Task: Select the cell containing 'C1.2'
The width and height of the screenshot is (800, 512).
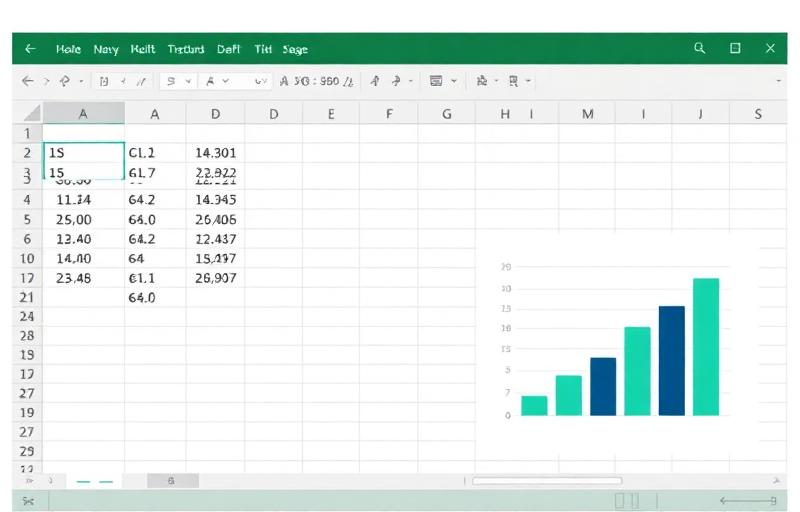Action: pos(155,152)
